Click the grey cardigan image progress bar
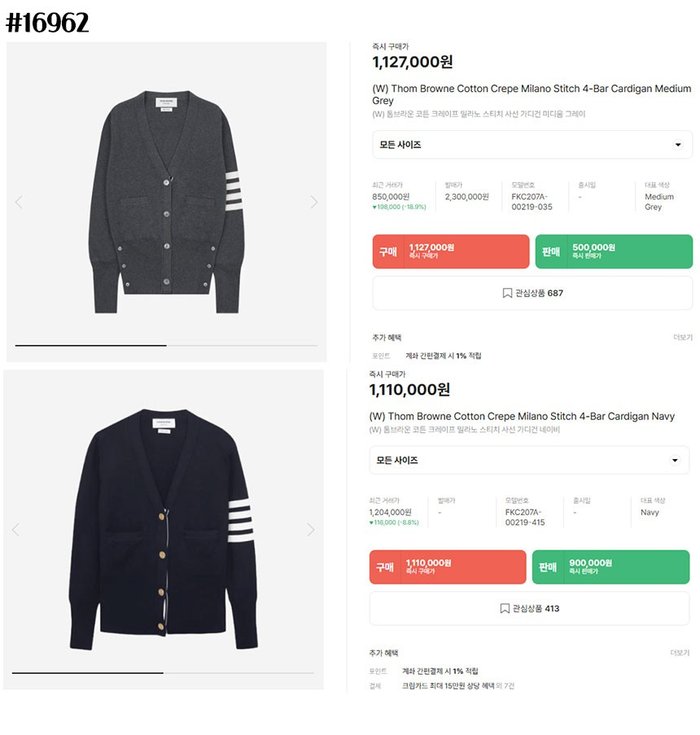The image size is (700, 735). (x=166, y=345)
